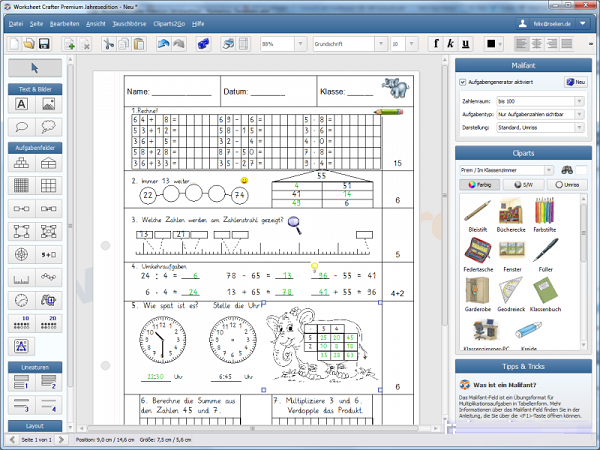Click the save document icon
Image resolution: width=600 pixels, height=450 pixels.
(46, 44)
